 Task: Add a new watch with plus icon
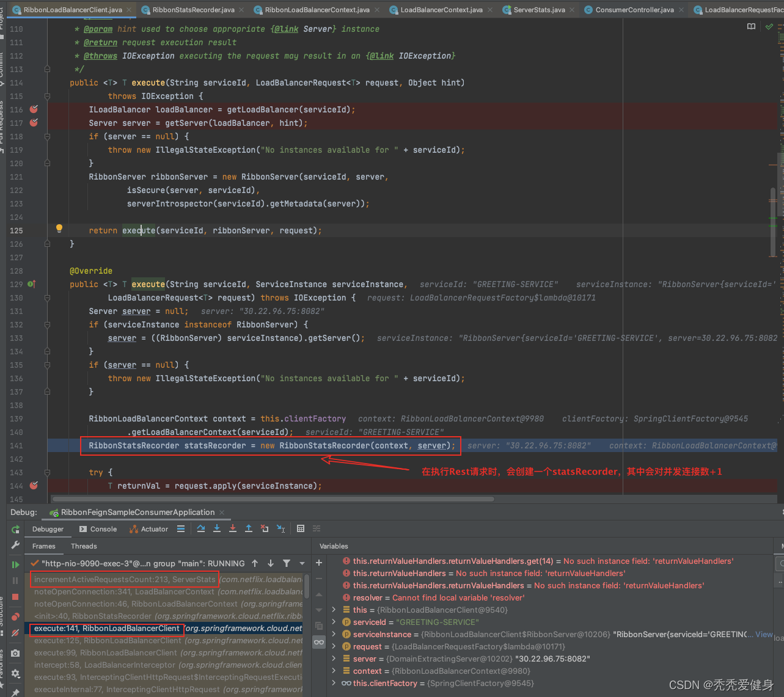click(319, 563)
